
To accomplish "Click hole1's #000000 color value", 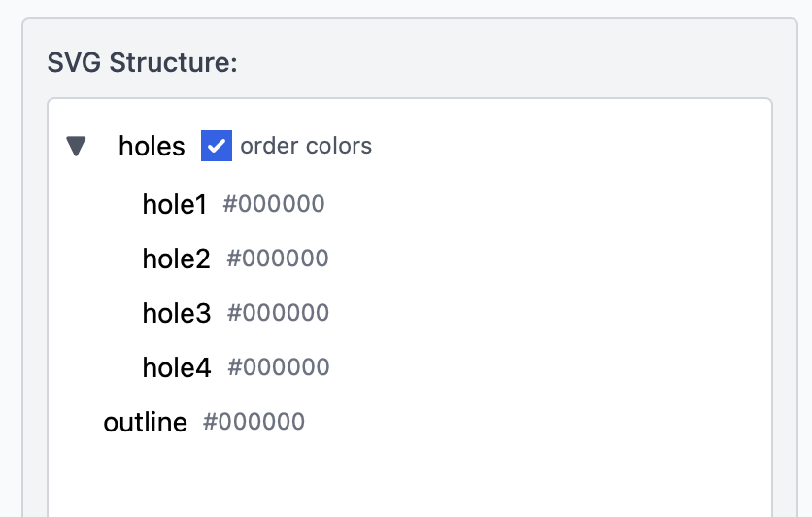I will click(x=274, y=204).
